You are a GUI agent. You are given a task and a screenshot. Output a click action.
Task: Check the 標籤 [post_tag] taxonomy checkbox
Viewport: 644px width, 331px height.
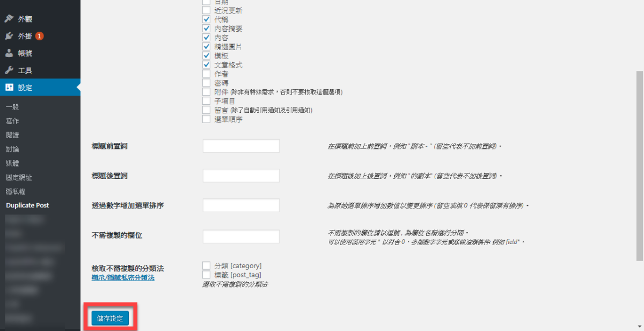coord(206,275)
